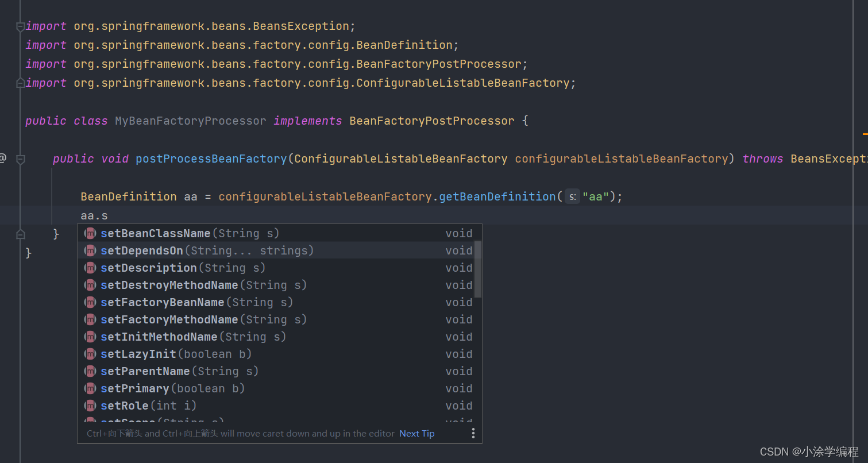The height and width of the screenshot is (463, 868).
Task: Click method icon beside setDestroyMethodName
Action: coord(90,285)
